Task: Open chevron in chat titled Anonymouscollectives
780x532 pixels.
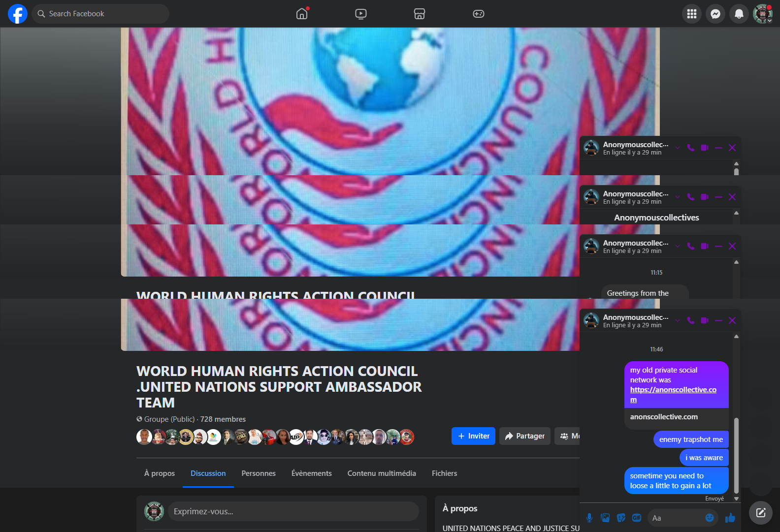Action: pos(678,197)
